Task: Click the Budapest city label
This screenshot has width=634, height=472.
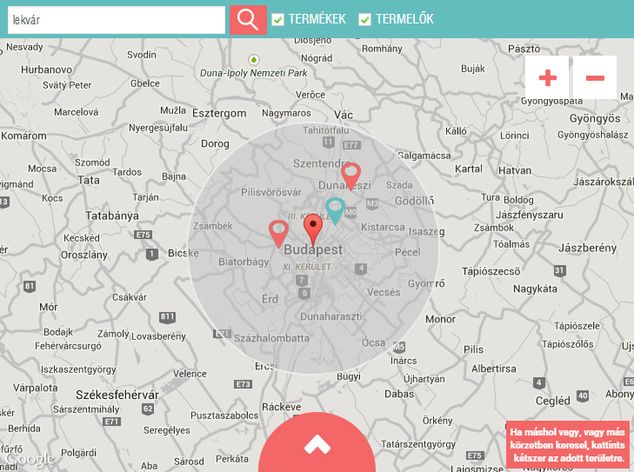Action: [313, 250]
